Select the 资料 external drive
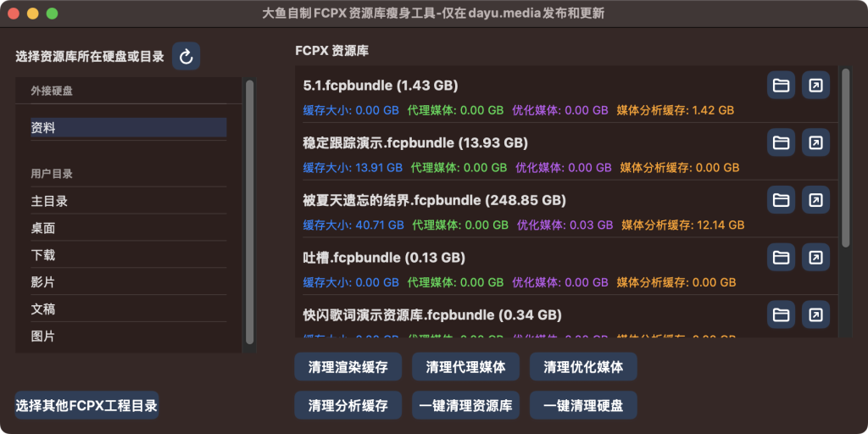The image size is (868, 434). click(129, 128)
